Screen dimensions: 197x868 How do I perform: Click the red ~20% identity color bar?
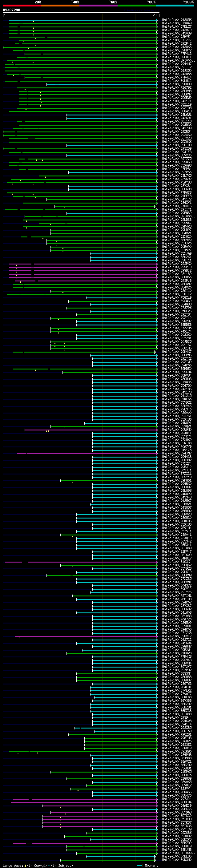(22, 6)
